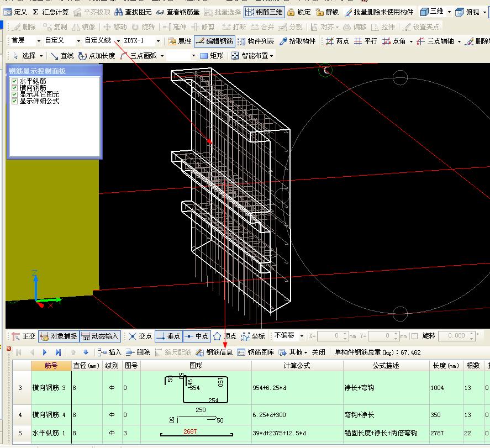The width and height of the screenshot is (490, 448).
Task: Switch to 三维 3D view
Action: [x=432, y=12]
